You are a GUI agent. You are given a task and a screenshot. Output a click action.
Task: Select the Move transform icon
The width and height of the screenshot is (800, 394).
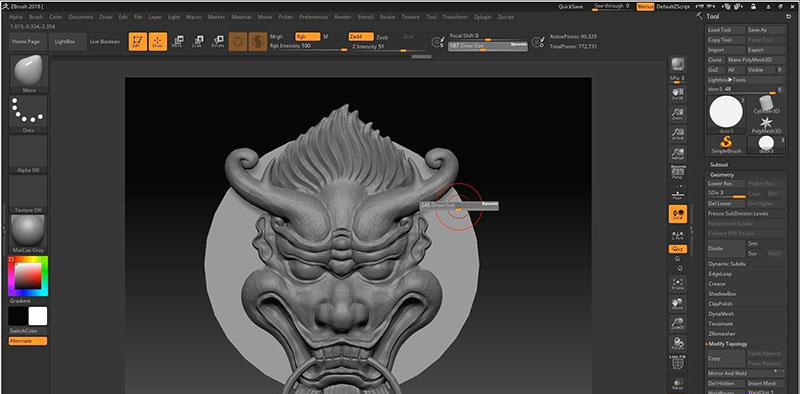pos(178,41)
